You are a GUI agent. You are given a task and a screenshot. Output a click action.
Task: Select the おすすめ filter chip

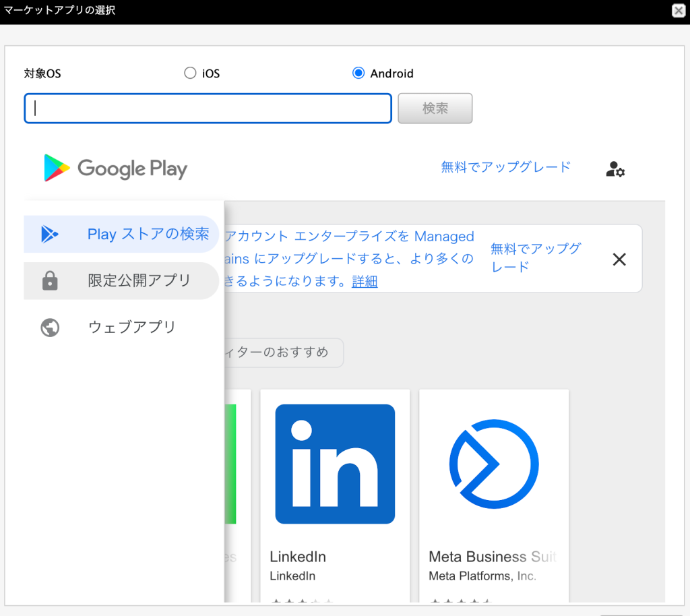point(283,352)
